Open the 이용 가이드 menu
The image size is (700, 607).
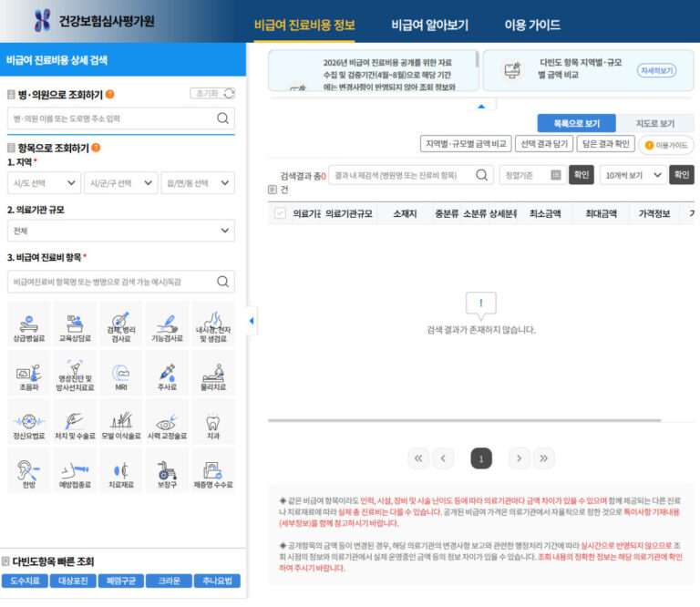point(532,25)
